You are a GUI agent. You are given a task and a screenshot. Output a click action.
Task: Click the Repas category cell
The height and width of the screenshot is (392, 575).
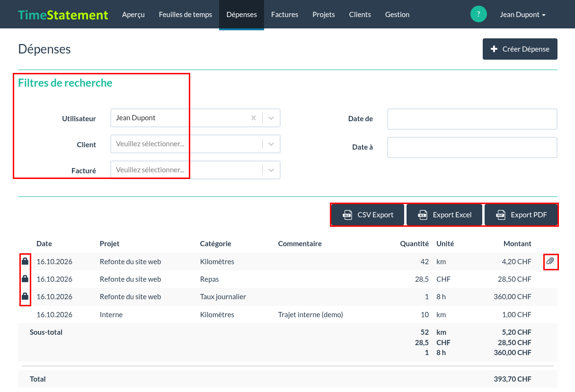click(x=210, y=279)
